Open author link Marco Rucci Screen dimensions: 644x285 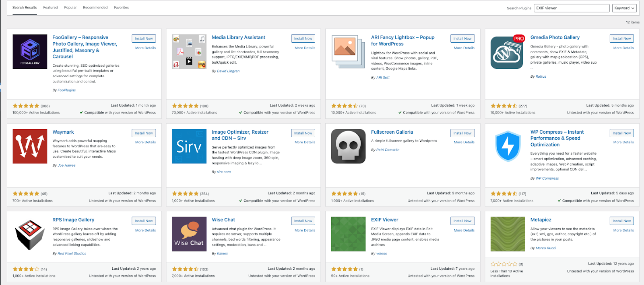point(546,248)
